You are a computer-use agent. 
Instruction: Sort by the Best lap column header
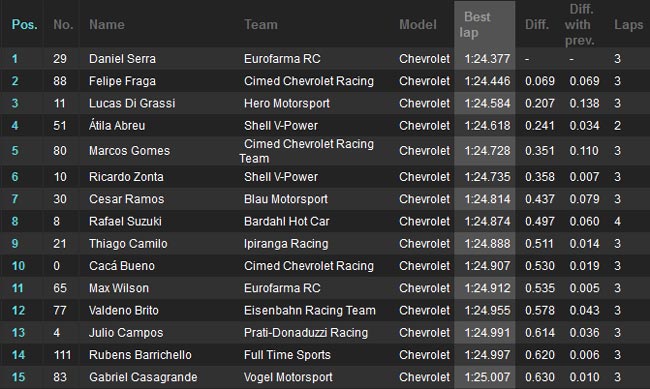[x=476, y=24]
